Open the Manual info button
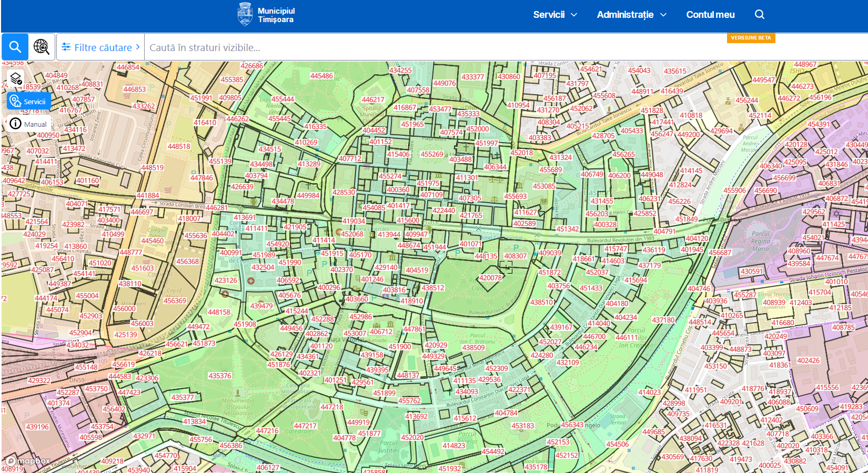This screenshot has width=868, height=473. pyautogui.click(x=29, y=124)
